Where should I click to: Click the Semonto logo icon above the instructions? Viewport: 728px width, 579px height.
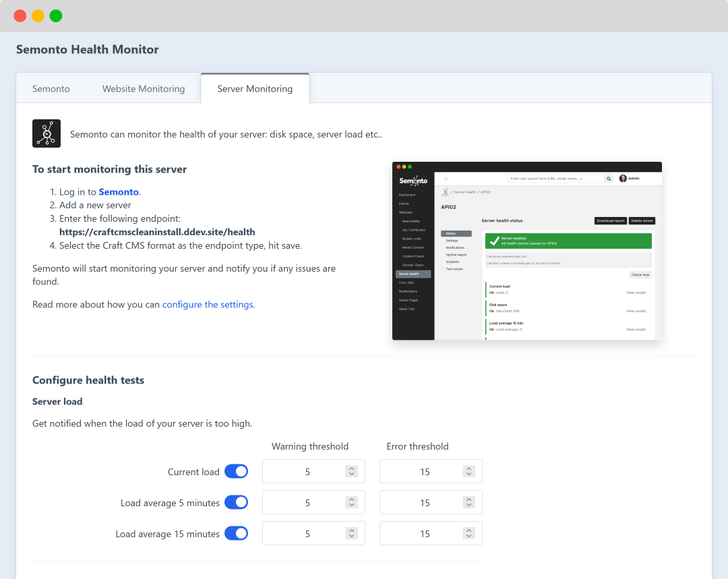tap(47, 133)
